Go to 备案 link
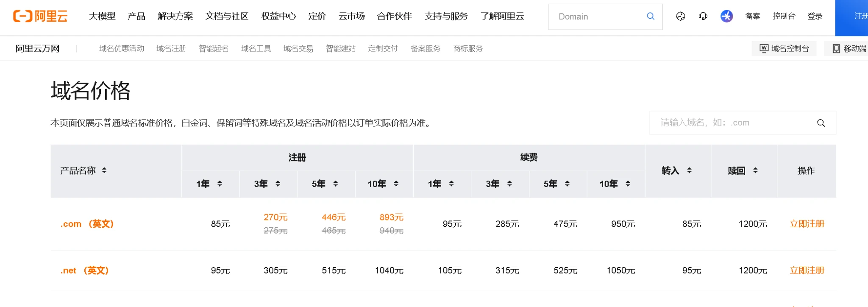Image resolution: width=868 pixels, height=307 pixels. [x=753, y=16]
